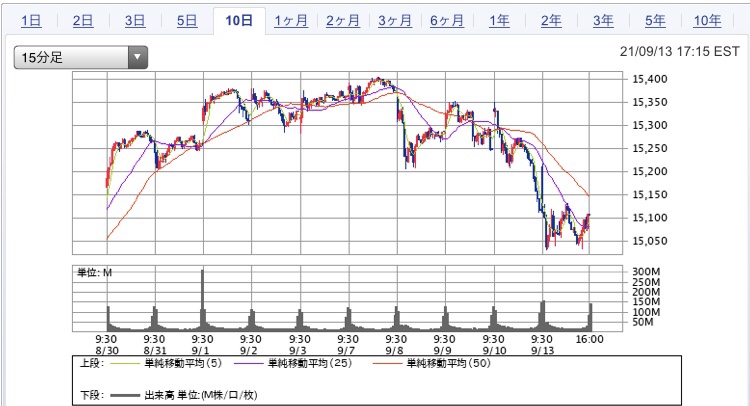The image size is (750, 406).
Task: Click the 15,250 price axis label
Action: pos(650,148)
